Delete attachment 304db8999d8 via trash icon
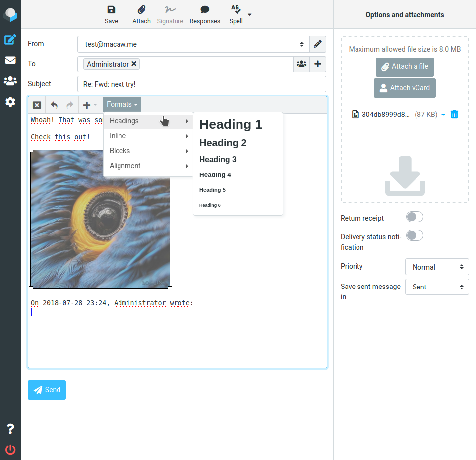This screenshot has height=460, width=476. (x=454, y=114)
